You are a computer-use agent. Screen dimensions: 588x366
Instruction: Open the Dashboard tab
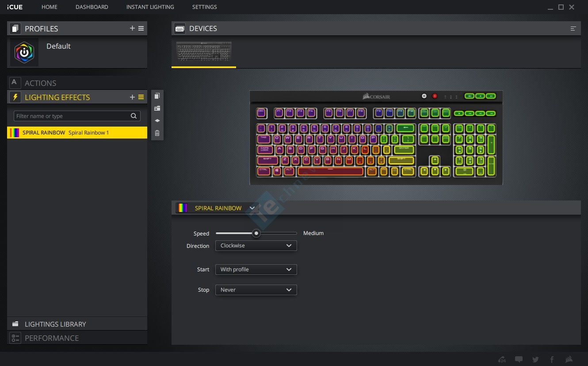(x=92, y=7)
